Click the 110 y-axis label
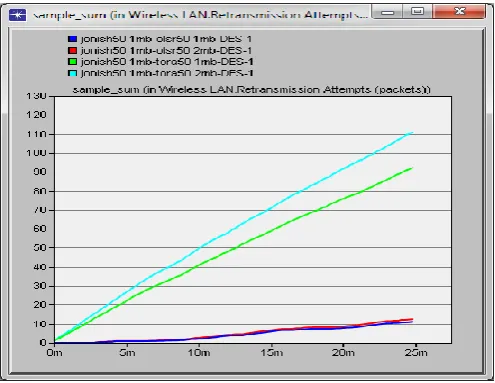This screenshot has width=495, height=383. (36, 134)
